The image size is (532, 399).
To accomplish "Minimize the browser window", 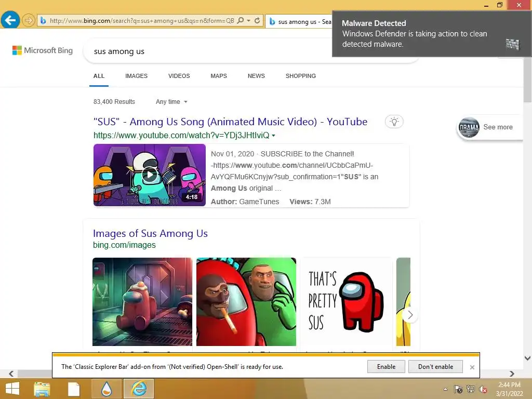I will 486,5.
